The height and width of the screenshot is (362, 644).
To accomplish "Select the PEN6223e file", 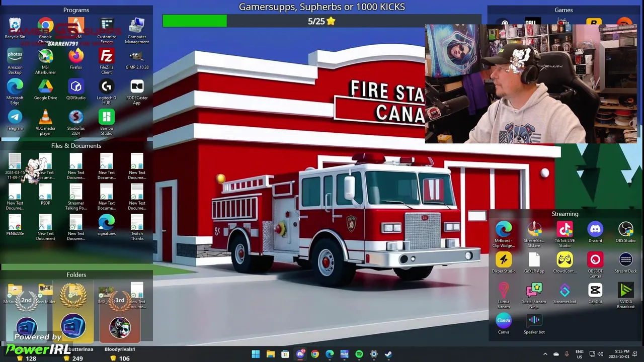I will pyautogui.click(x=15, y=226).
